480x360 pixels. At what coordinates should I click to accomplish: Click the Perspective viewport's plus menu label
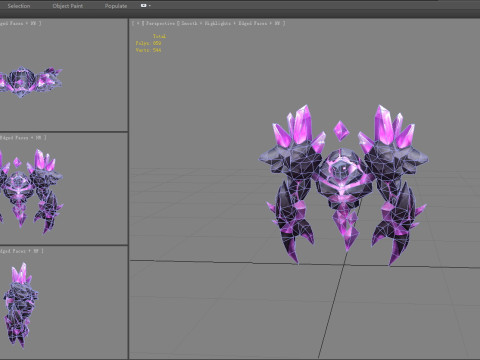point(138,23)
